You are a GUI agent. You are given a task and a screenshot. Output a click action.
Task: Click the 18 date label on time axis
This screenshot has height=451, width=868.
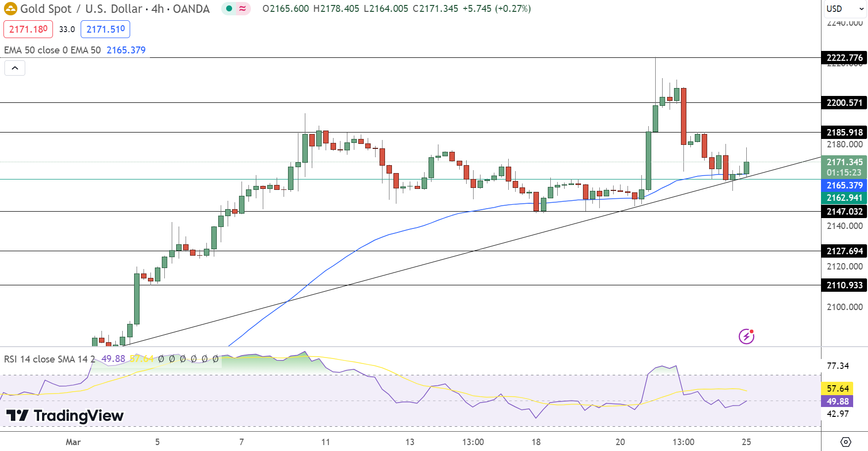point(536,442)
